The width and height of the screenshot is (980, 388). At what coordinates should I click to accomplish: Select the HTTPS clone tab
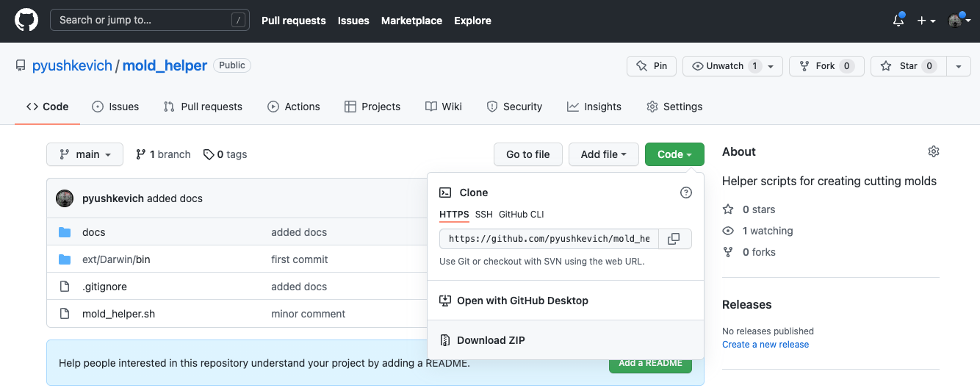tap(454, 215)
